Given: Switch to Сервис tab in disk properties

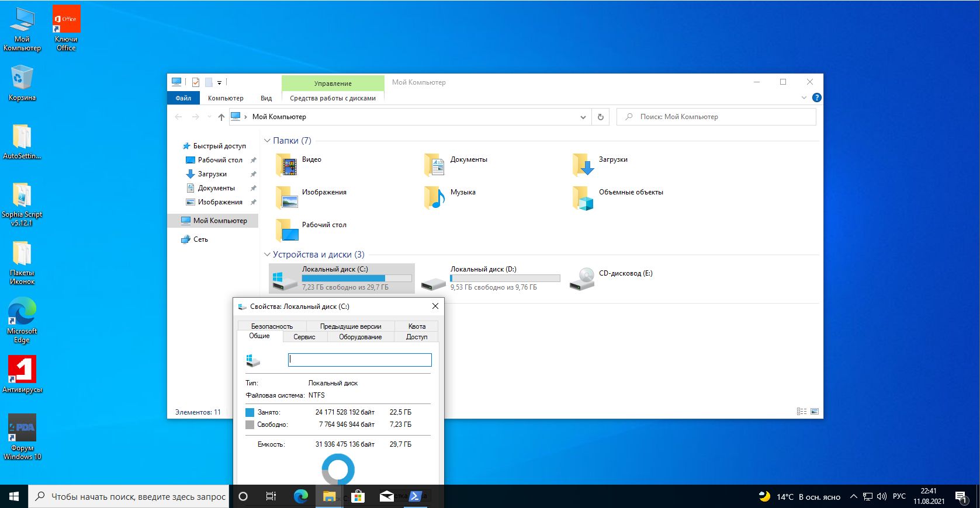Looking at the screenshot, I should pos(304,337).
